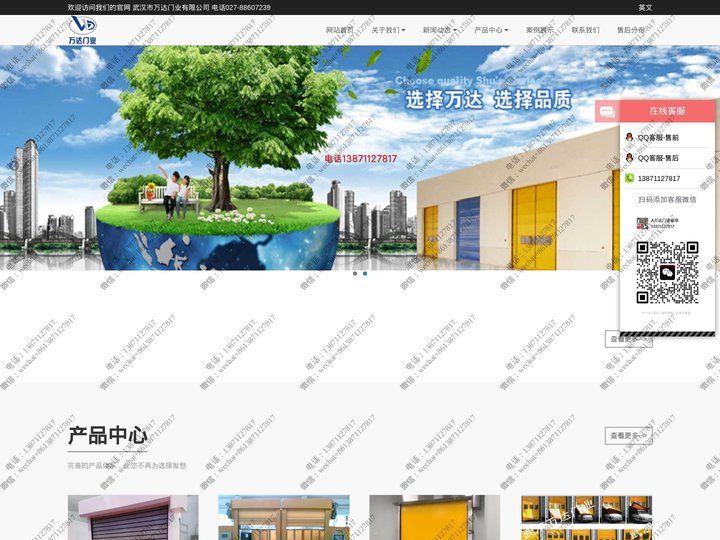
Task: Open the second product thumbnail with beige doors
Action: coord(284,518)
